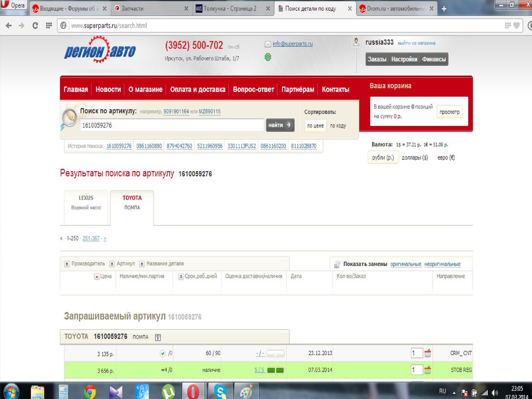
Task: Reload the superparts.ru page
Action: tap(35, 25)
